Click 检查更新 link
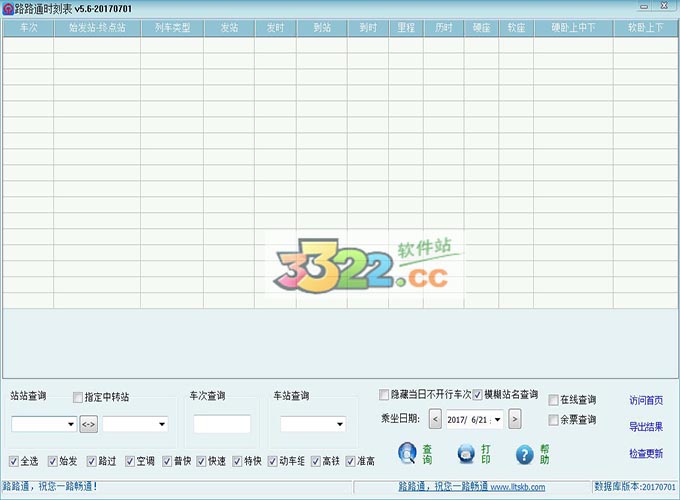Image resolution: width=680 pixels, height=500 pixels. [x=646, y=454]
